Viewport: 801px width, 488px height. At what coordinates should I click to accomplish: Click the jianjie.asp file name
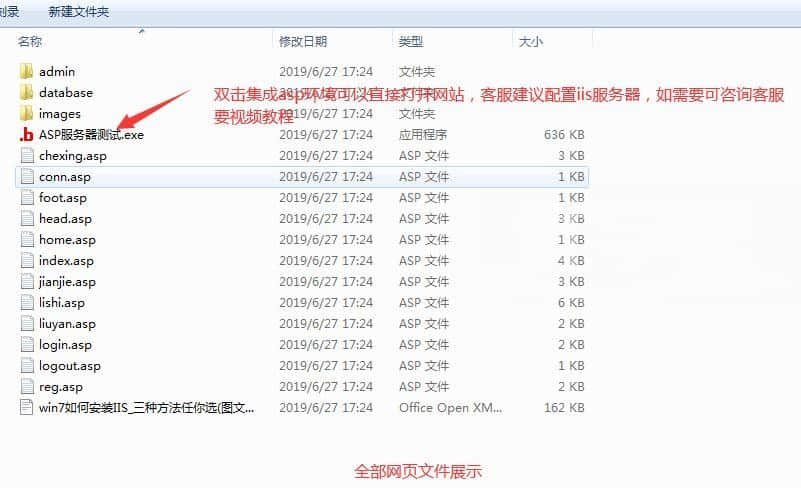point(67,282)
